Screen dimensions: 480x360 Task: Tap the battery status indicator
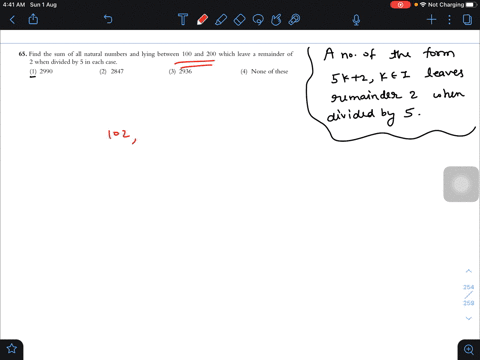click(472, 5)
